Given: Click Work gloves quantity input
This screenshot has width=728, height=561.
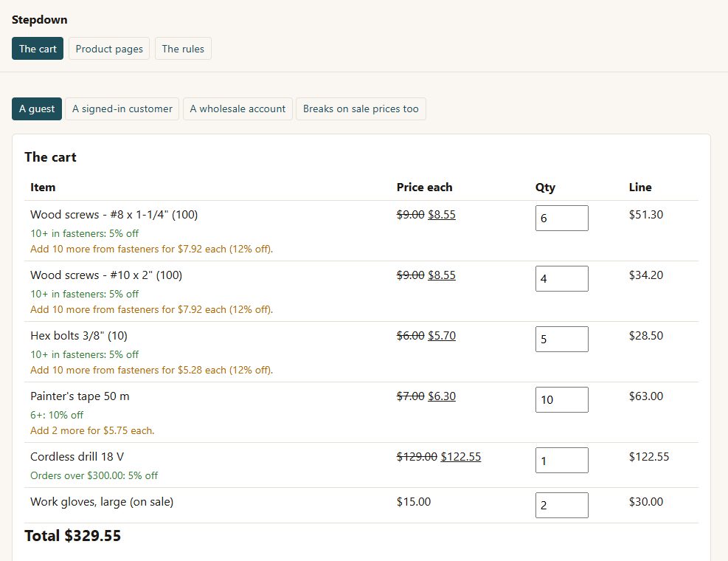Looking at the screenshot, I should [562, 505].
